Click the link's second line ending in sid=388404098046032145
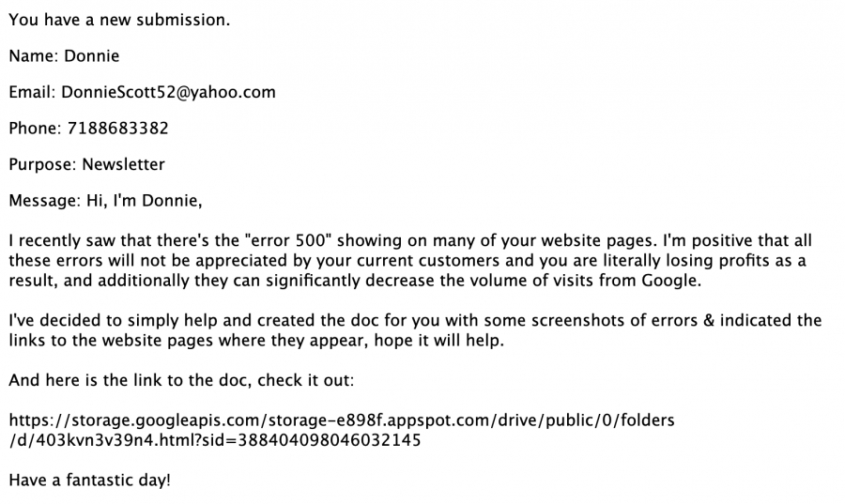 215,440
